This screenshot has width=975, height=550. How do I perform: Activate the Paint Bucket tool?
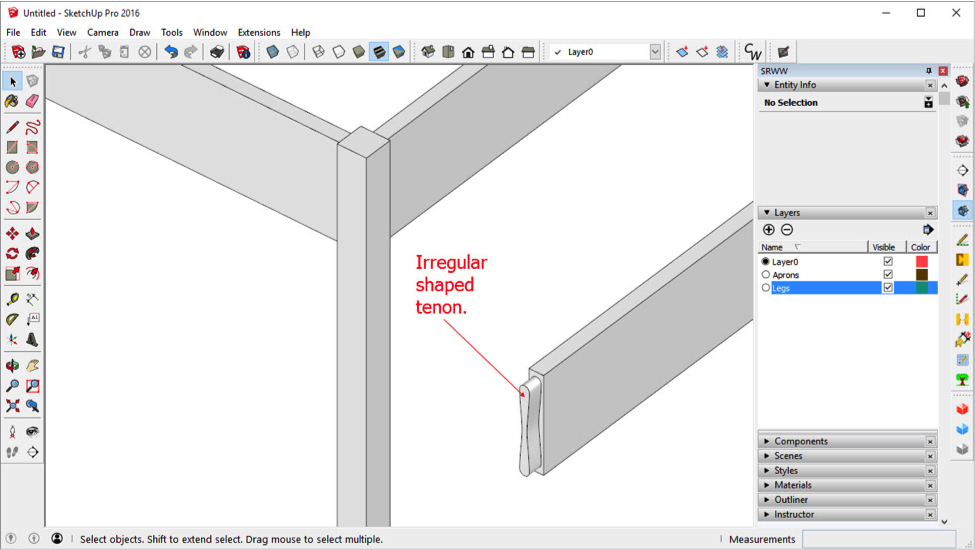[12, 102]
